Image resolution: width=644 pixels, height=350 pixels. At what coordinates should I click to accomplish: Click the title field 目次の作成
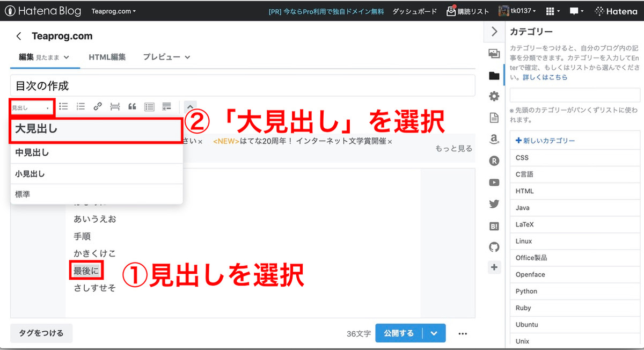click(243, 85)
